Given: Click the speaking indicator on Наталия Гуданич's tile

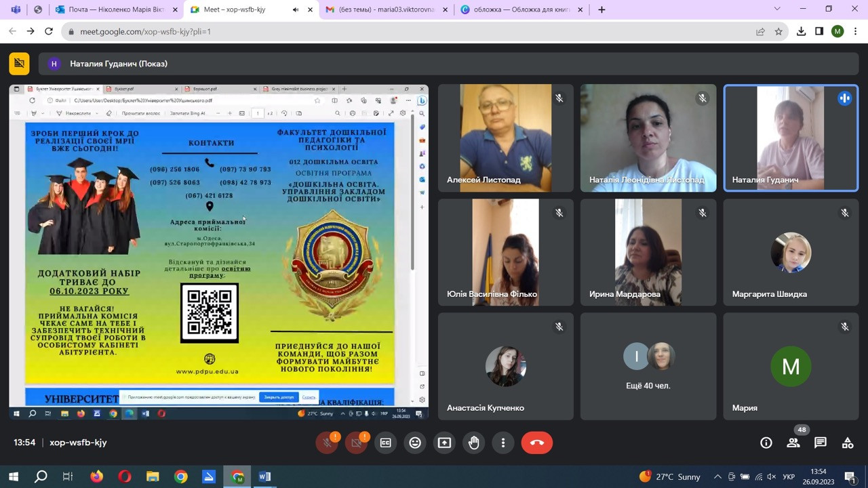Looking at the screenshot, I should 845,98.
